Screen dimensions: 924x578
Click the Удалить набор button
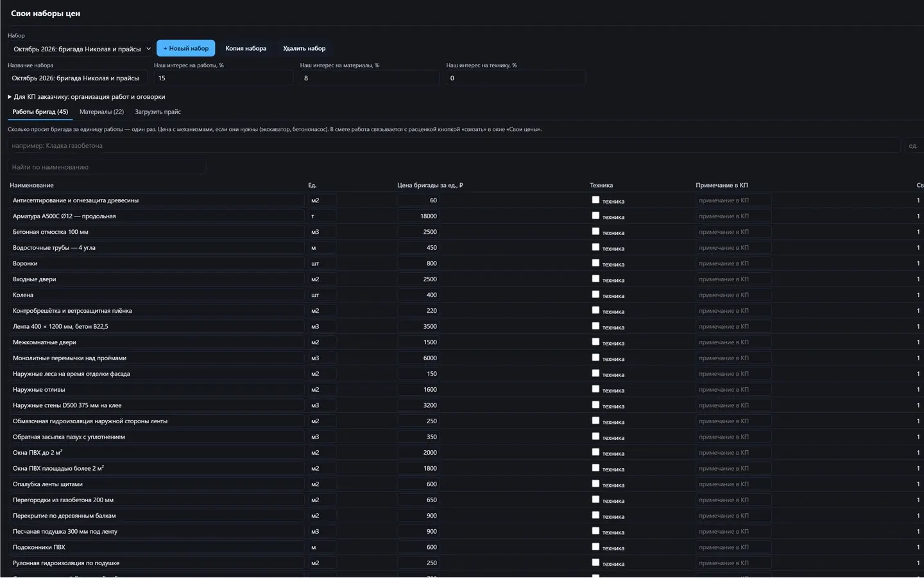point(304,48)
